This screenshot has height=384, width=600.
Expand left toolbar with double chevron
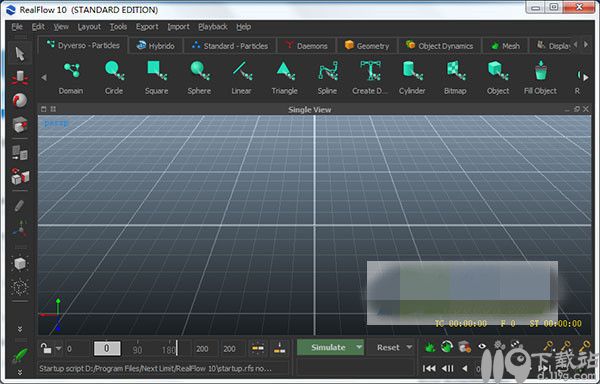20,329
